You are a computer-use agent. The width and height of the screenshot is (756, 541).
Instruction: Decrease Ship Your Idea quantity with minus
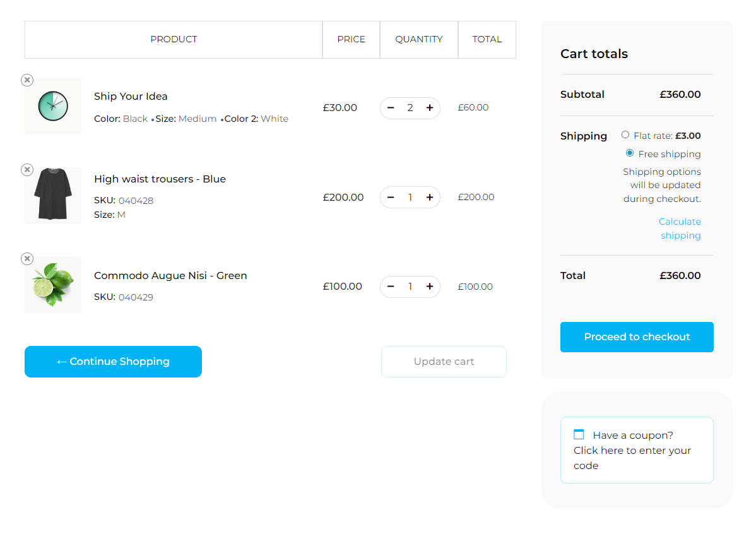coord(391,108)
